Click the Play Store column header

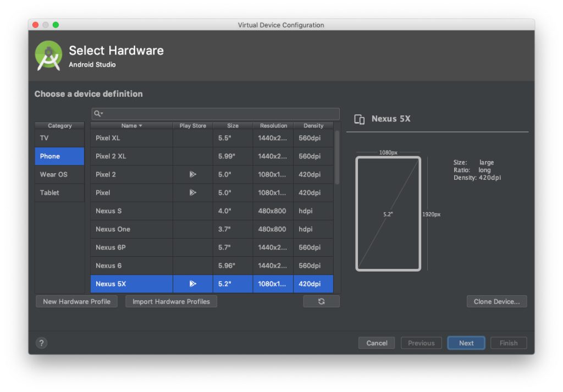pyautogui.click(x=193, y=126)
